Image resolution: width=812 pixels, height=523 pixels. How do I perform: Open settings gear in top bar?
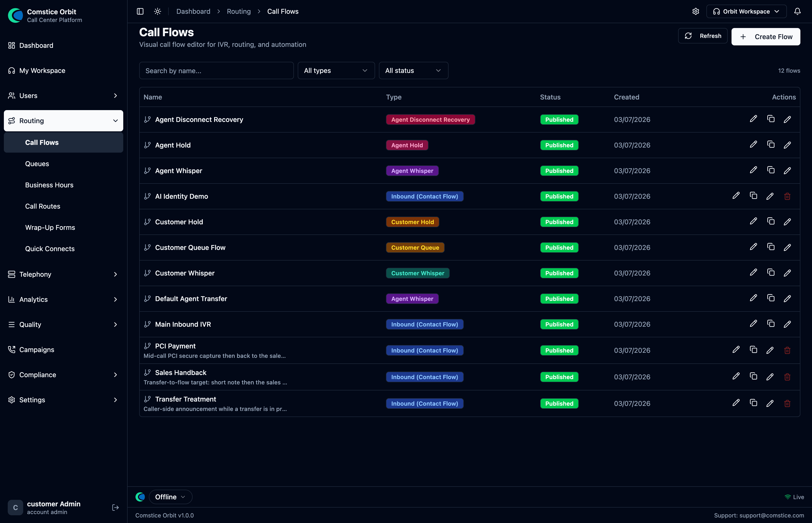pyautogui.click(x=696, y=12)
